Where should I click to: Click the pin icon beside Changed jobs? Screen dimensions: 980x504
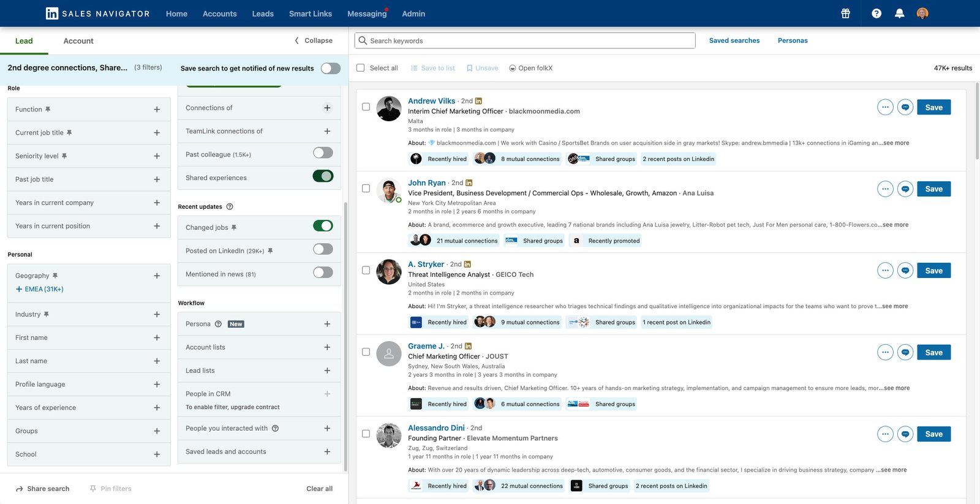(233, 227)
